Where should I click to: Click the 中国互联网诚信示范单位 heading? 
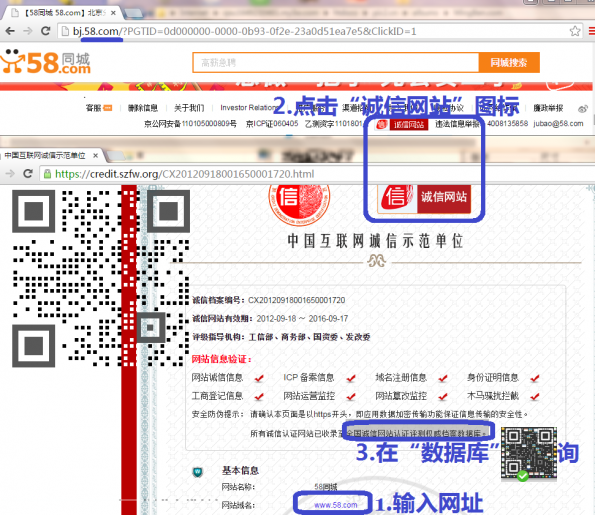click(376, 241)
